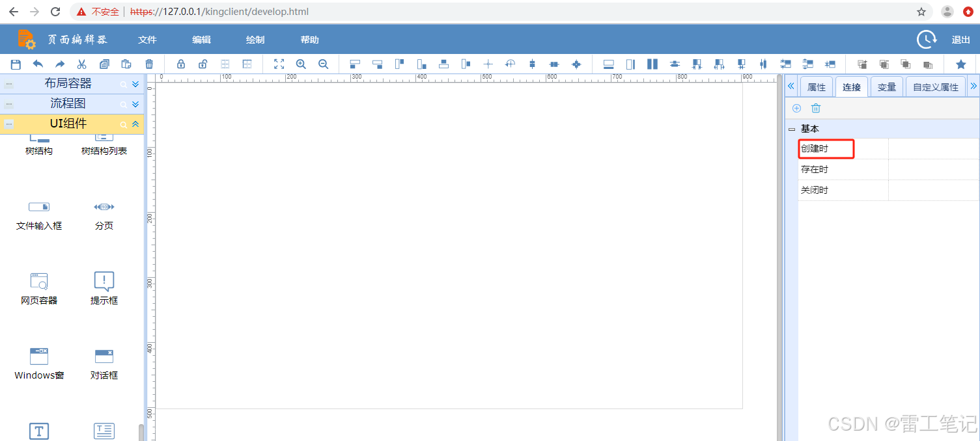
Task: Click the 布局容器 panel header
Action: [x=72, y=84]
